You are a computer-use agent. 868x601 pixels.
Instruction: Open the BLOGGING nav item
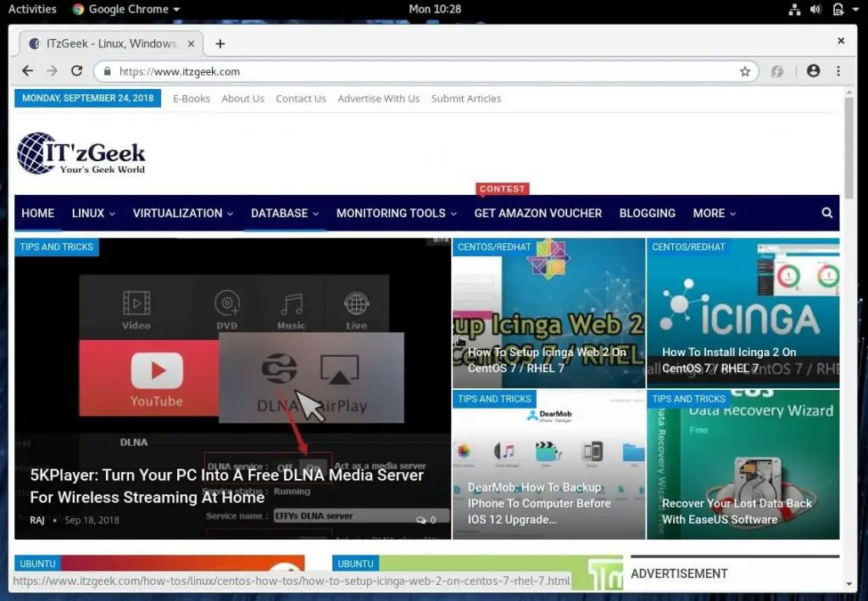tap(647, 213)
